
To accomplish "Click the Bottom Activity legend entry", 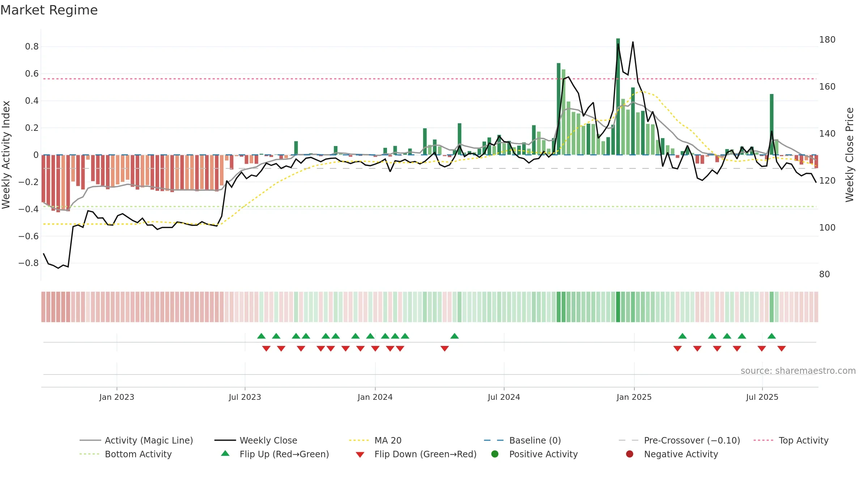I will (x=125, y=454).
